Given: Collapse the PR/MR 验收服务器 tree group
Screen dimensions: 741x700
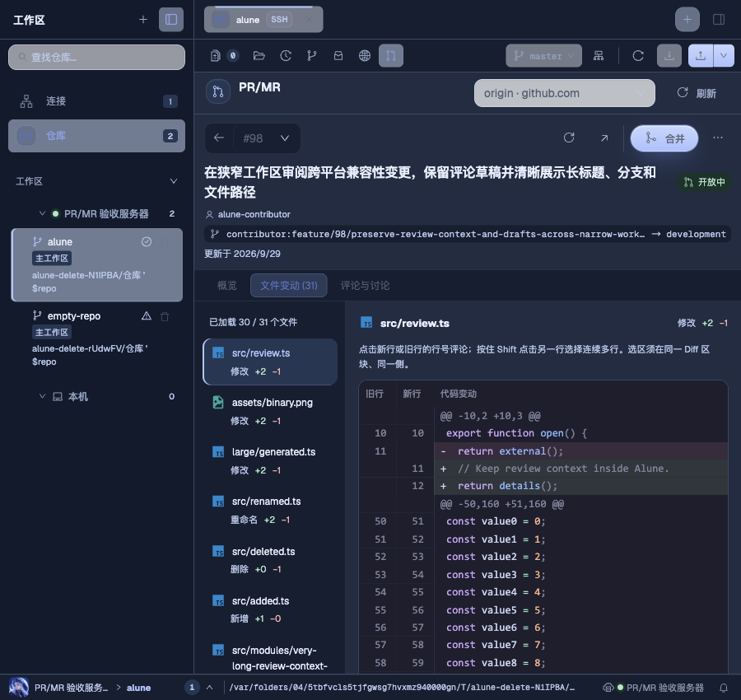Looking at the screenshot, I should coord(42,213).
